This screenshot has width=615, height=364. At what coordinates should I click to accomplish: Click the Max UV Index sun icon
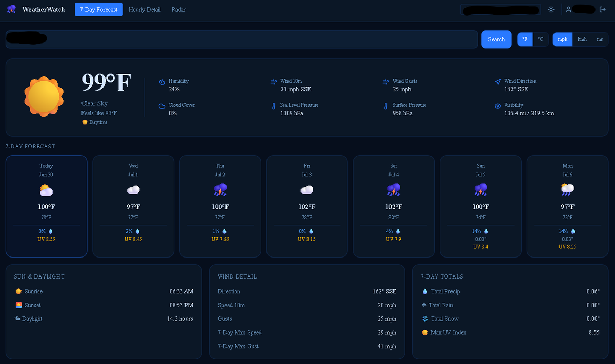click(425, 333)
